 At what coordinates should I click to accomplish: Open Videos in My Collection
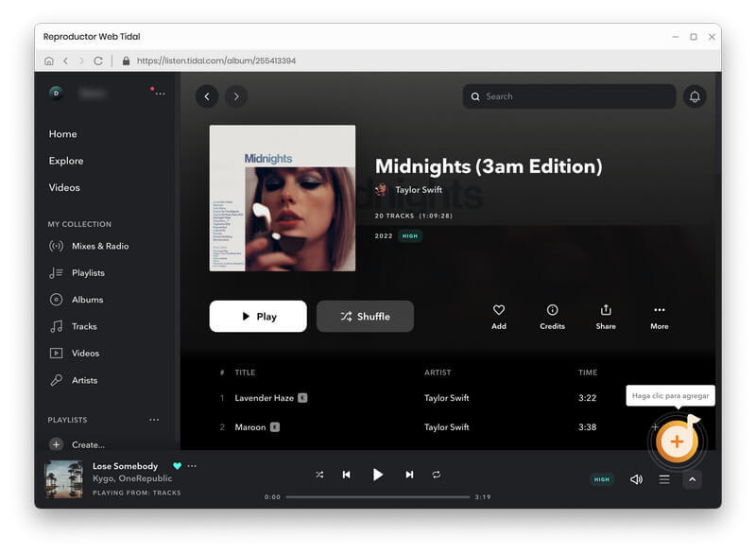[75, 353]
